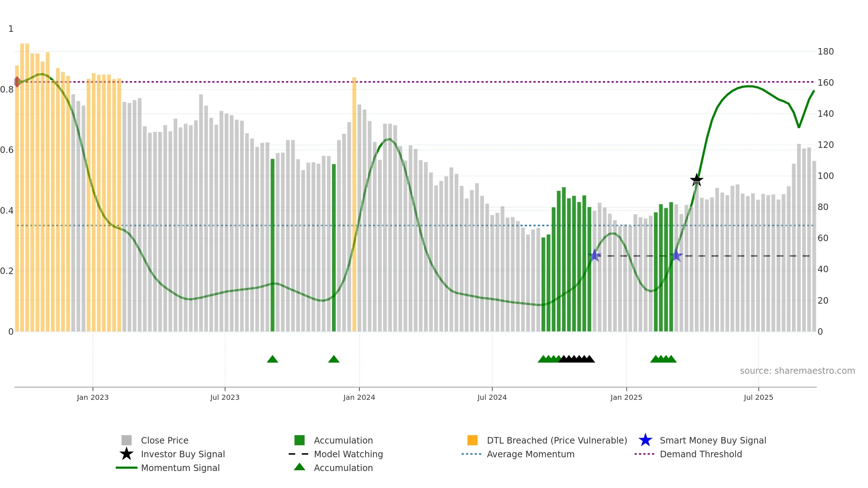Click the accumulation triangle near Sep 2023
Image resolution: width=868 pixels, height=488 pixels.
pyautogui.click(x=272, y=359)
